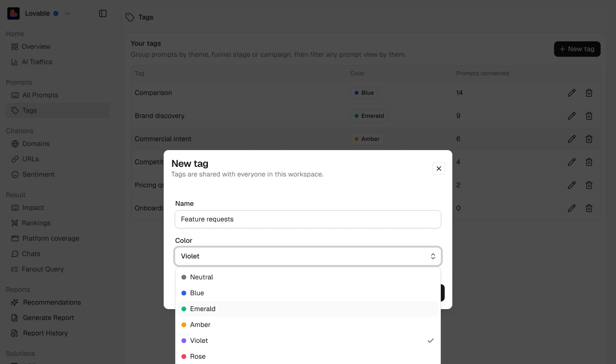Expand the Lovable workspace switcher chevron

click(x=67, y=13)
